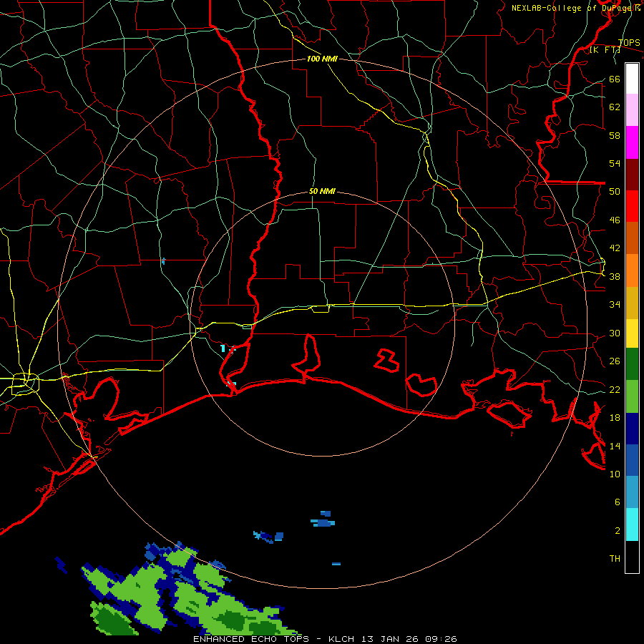Click the 10 legend value
Screen dimensions: 644x644
click(615, 474)
